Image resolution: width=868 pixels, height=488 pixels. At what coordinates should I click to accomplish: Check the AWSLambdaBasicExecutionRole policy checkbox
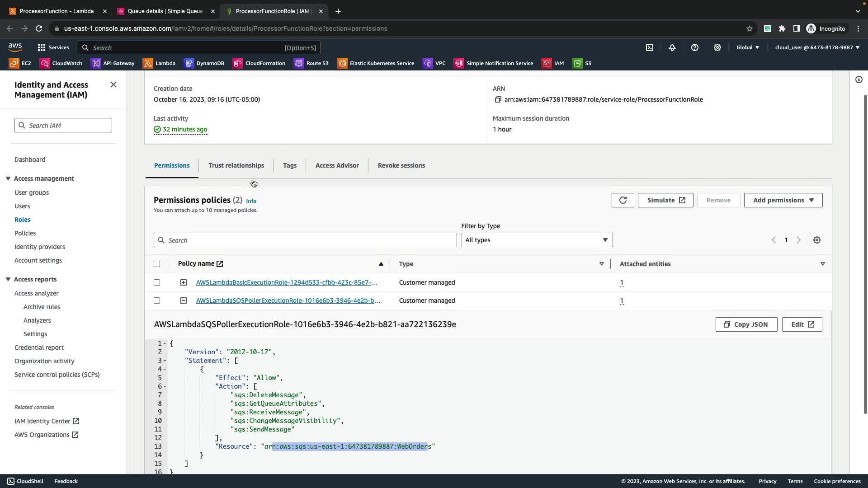point(157,282)
